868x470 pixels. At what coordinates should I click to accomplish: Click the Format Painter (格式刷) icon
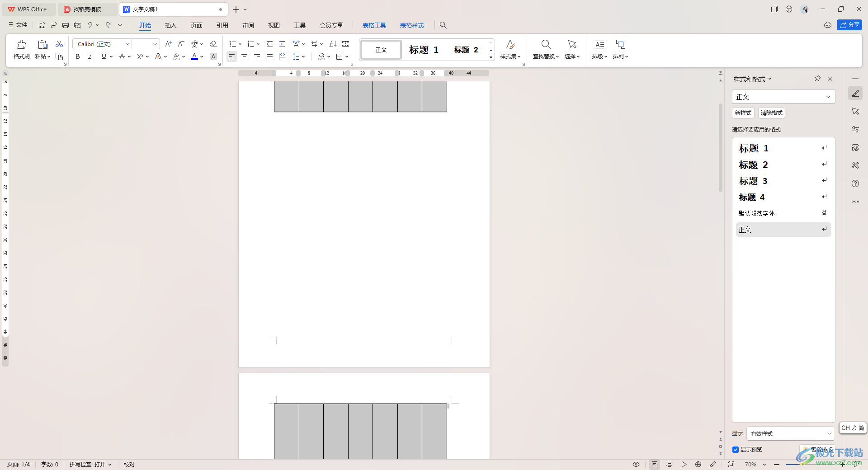tap(21, 44)
